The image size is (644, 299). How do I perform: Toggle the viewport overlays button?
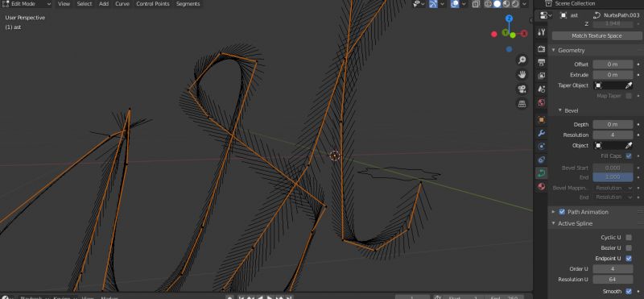pos(455,4)
